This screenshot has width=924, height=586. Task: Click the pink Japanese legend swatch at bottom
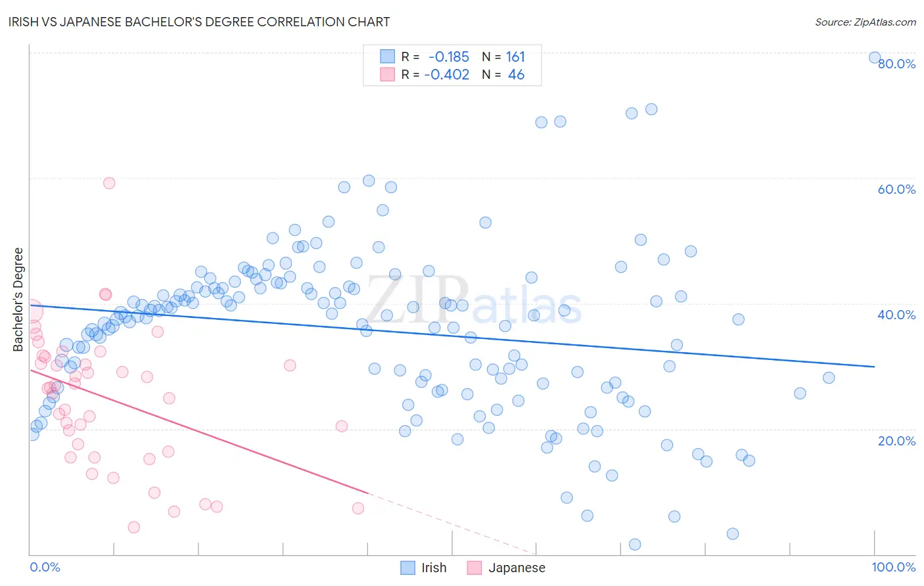click(x=474, y=568)
